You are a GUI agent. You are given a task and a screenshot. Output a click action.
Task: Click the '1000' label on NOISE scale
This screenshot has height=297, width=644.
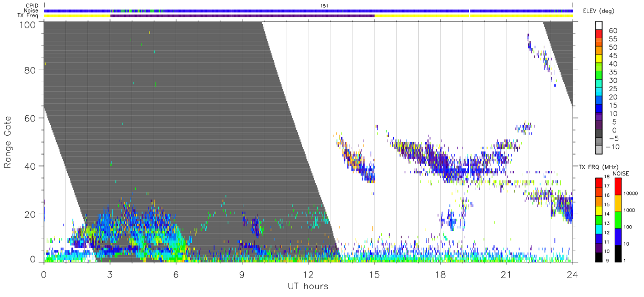click(630, 211)
